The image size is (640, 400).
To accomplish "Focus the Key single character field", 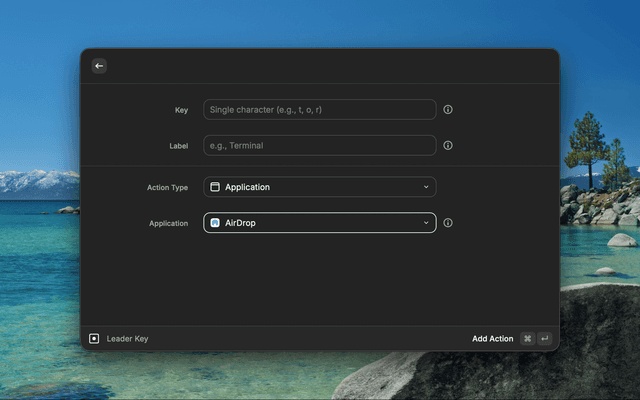I will (x=320, y=110).
